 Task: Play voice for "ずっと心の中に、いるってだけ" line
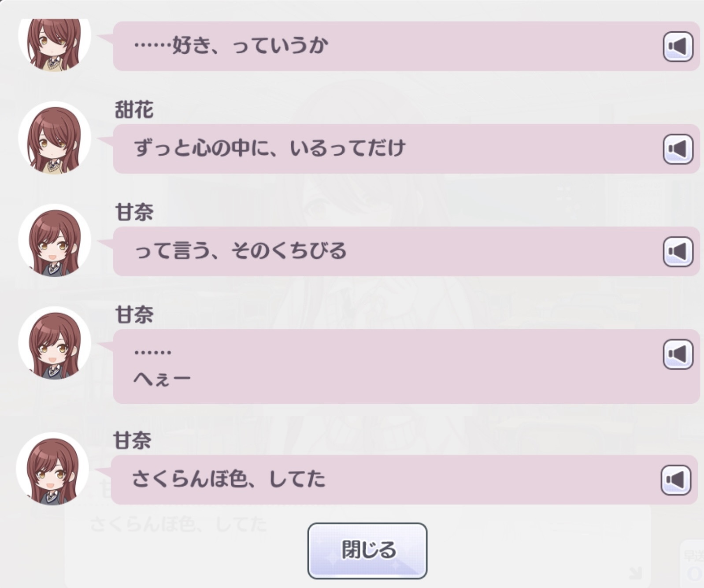[678, 149]
